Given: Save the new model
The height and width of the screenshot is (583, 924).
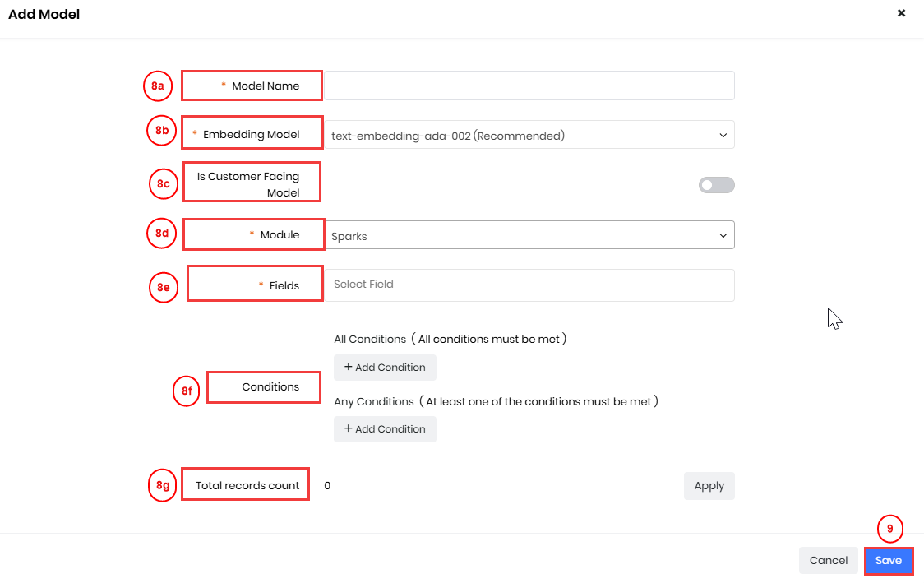Looking at the screenshot, I should point(888,561).
